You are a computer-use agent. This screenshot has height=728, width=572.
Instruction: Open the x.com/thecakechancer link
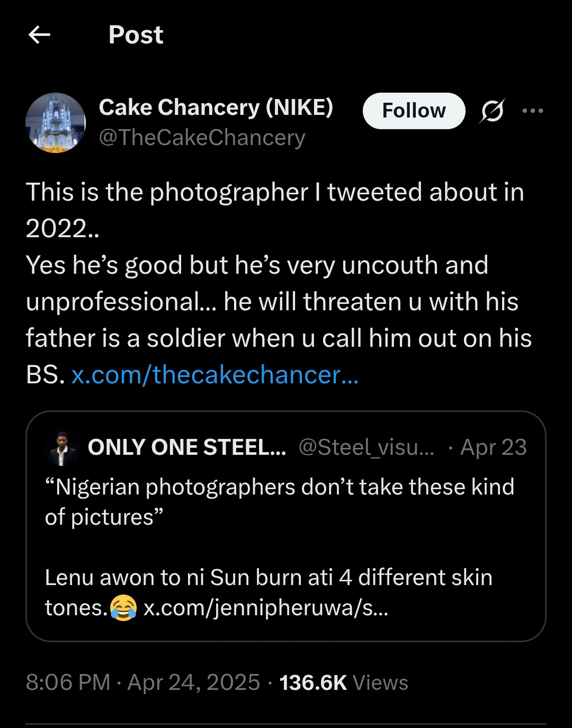[x=215, y=375]
